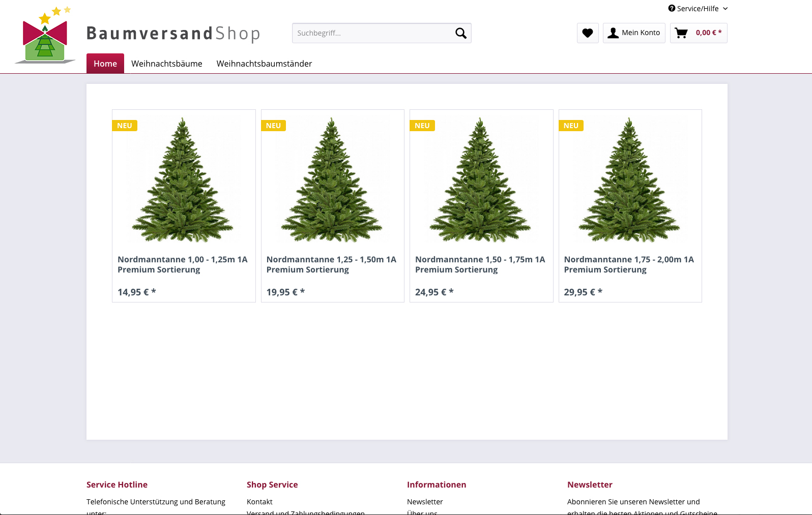Viewport: 812px width, 515px height.
Task: Click NEU badge on 1,25 - 1,50m tree
Action: (x=274, y=126)
